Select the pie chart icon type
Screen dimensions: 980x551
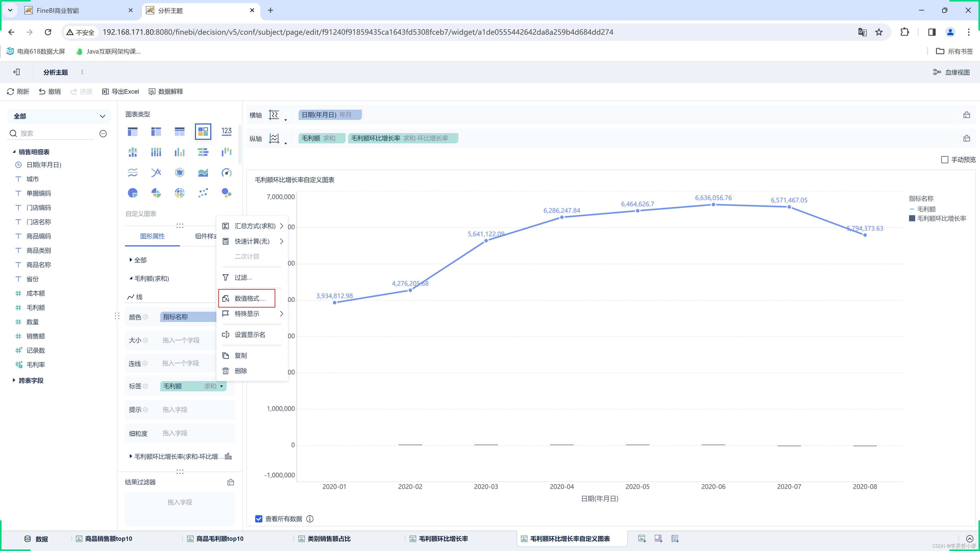click(x=133, y=193)
